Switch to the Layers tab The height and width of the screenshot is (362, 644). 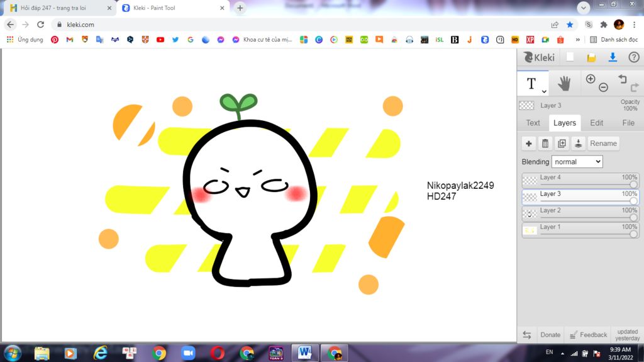(x=564, y=123)
